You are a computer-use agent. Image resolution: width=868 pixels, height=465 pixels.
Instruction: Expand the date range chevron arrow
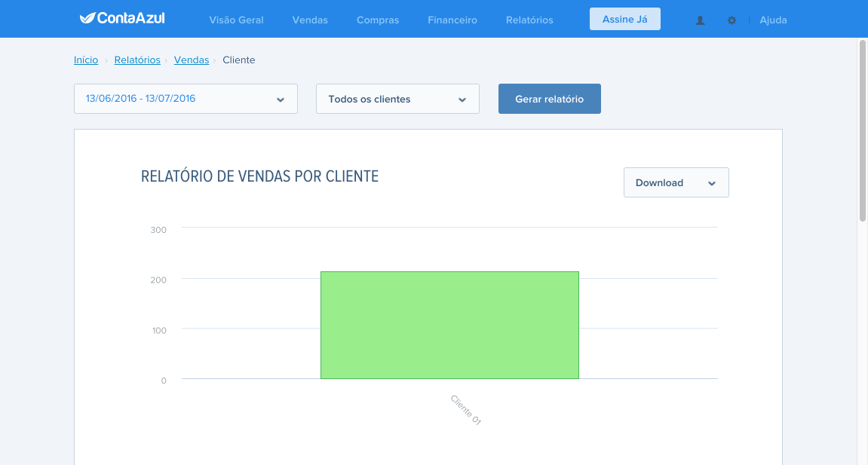coord(280,99)
